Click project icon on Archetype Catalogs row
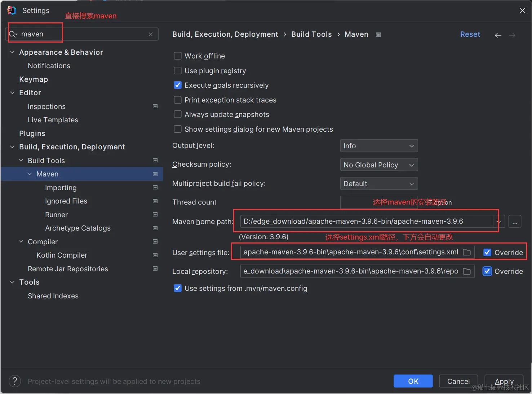This screenshot has width=532, height=394. pos(155,228)
